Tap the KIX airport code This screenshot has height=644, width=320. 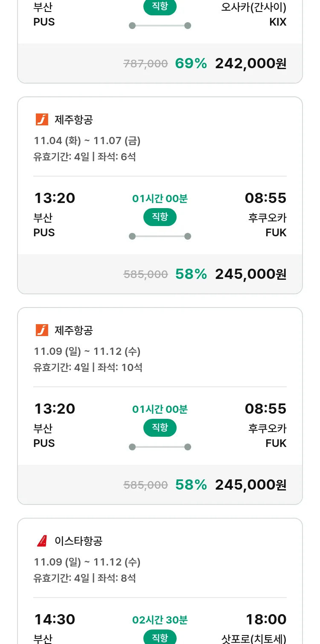[278, 22]
